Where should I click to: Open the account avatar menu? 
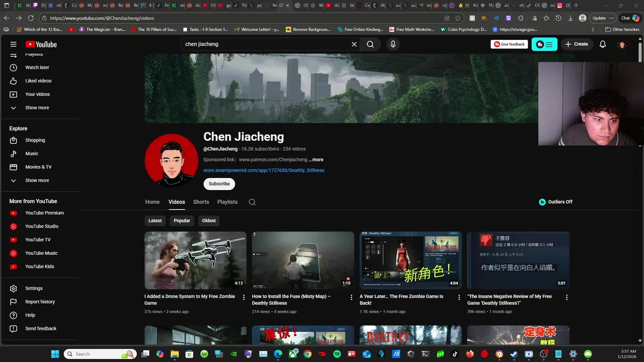622,44
